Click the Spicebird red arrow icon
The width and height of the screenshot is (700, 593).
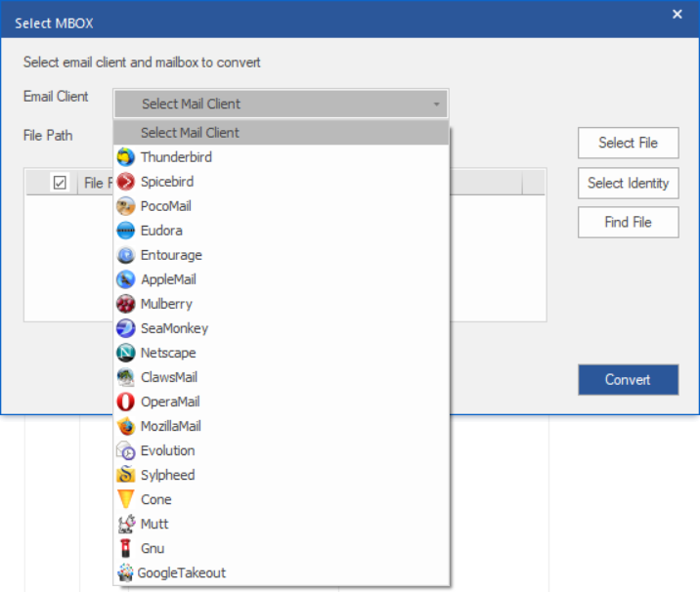(125, 182)
